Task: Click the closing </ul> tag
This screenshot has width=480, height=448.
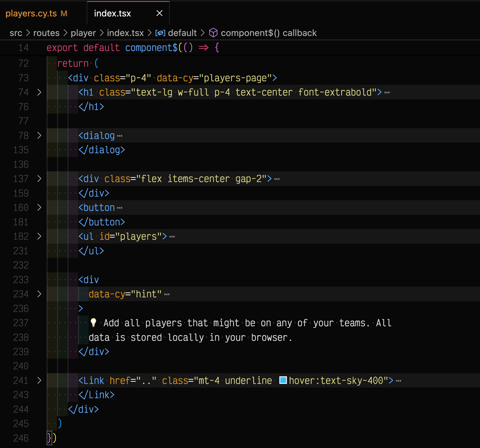Action: [x=91, y=251]
